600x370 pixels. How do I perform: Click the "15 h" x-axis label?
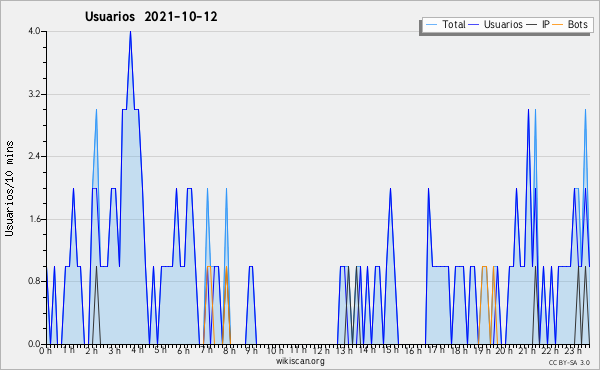[x=390, y=350]
